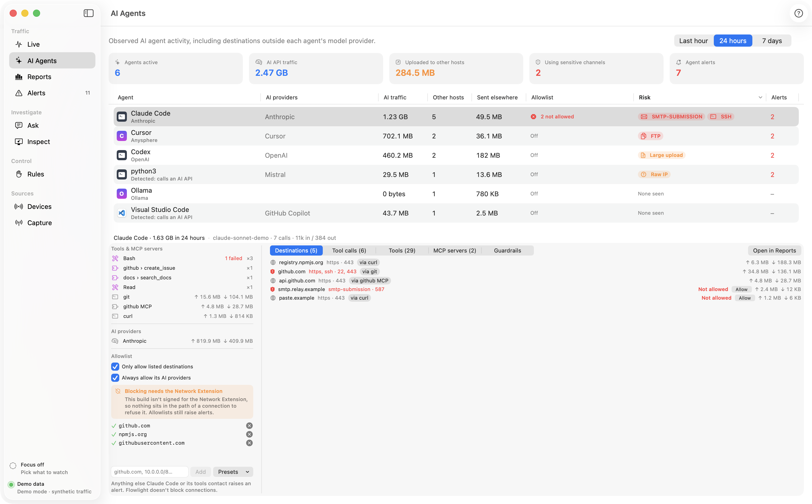Screen dimensions: 812x504
Task: Click the red not-allowed icon in Claude Code row
Action: [x=533, y=117]
